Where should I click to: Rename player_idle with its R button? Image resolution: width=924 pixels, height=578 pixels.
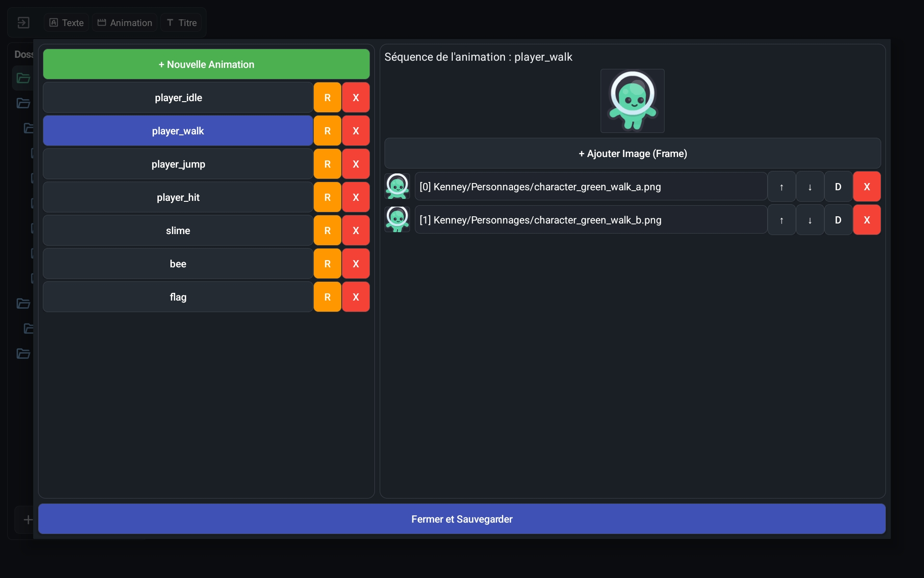point(327,97)
